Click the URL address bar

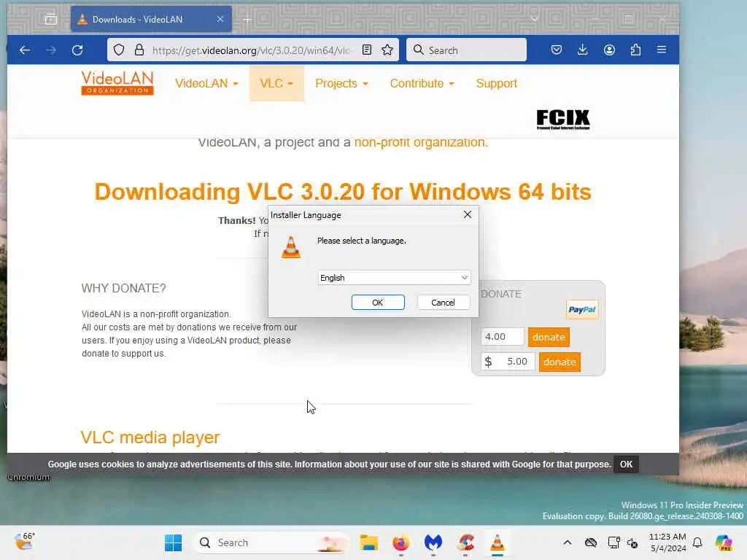[252, 50]
